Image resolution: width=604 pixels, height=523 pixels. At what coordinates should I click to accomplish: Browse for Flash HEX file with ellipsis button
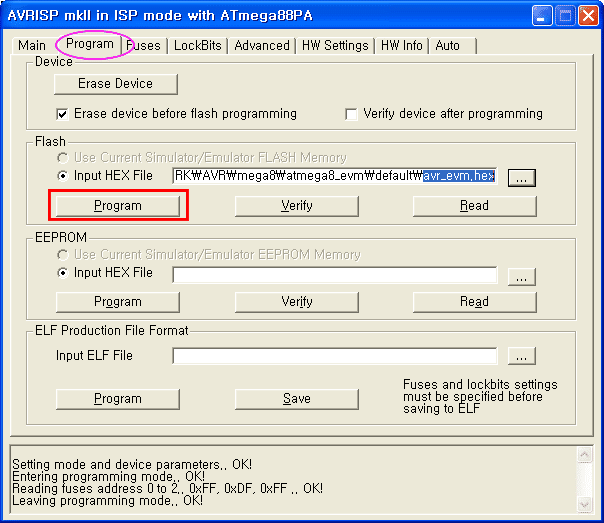tap(522, 178)
